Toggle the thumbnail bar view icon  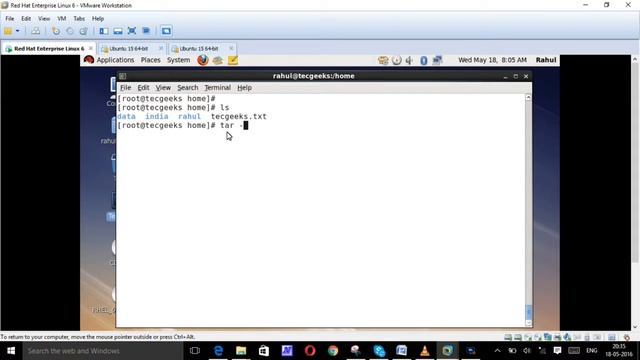click(118, 31)
